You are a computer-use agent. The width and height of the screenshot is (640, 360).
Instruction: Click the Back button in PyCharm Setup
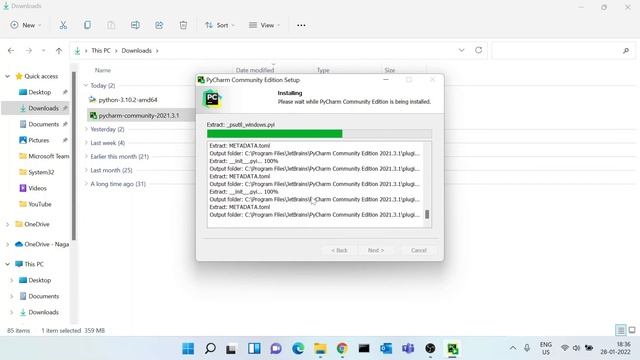339,250
